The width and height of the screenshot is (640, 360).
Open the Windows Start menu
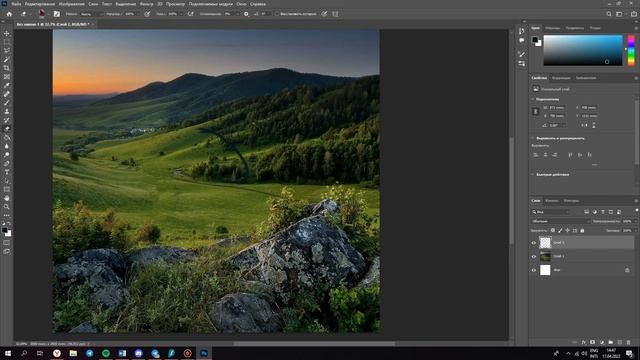[x=8, y=353]
